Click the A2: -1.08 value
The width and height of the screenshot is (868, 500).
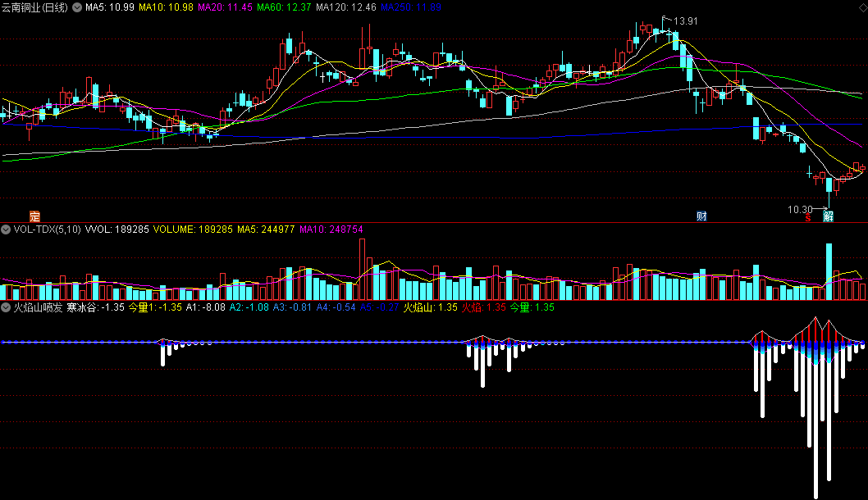249,307
